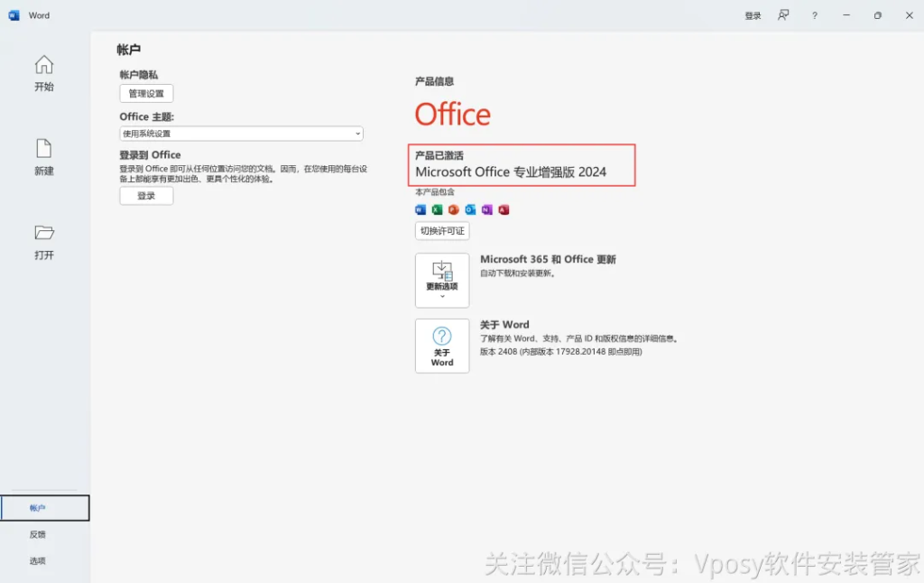Click the 本产品包含 label

click(435, 192)
